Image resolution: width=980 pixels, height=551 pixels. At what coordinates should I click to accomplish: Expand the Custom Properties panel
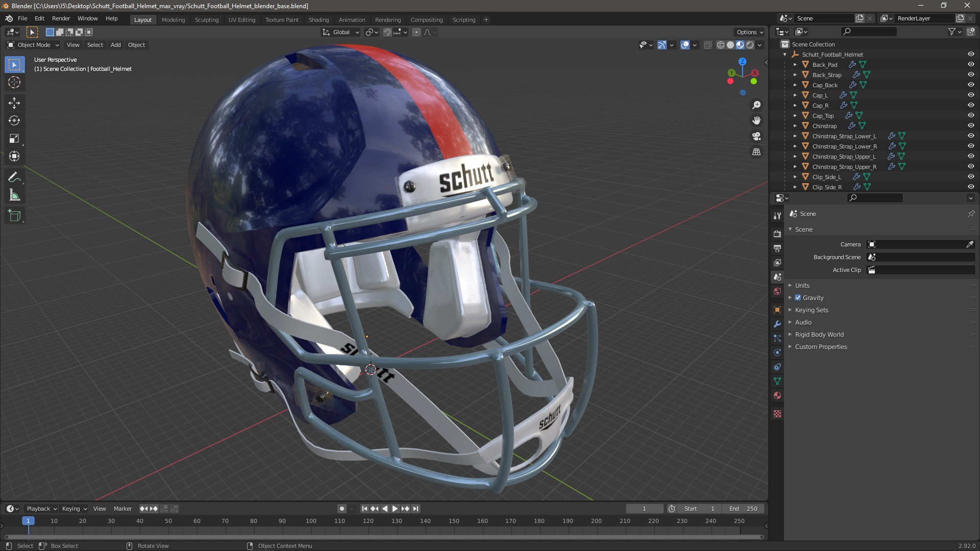click(821, 346)
